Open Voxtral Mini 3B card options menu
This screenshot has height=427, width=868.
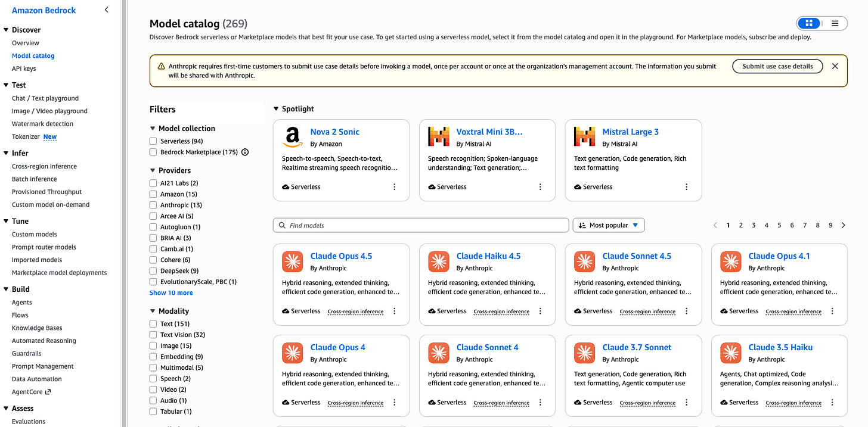pos(540,187)
